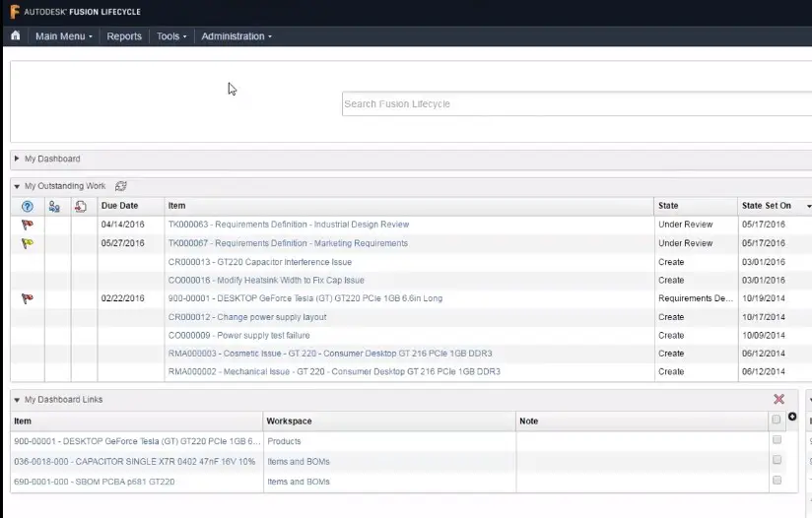Check the box for the 690-0001-000 SBOM link
The width and height of the screenshot is (812, 518).
click(x=777, y=481)
